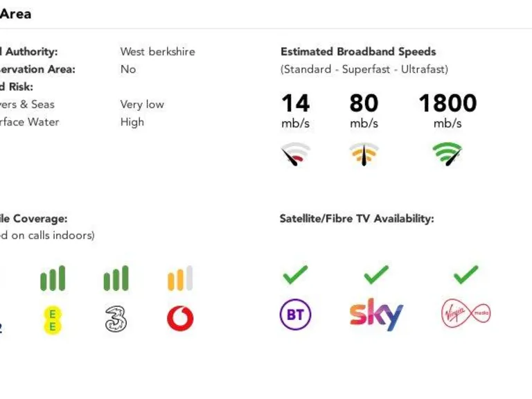Click the 1800 mb/s speed value
Screen dimensions: 532x399
pos(447,103)
